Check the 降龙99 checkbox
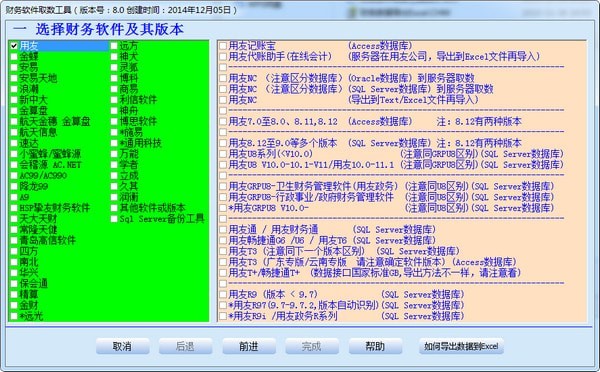 click(14, 186)
